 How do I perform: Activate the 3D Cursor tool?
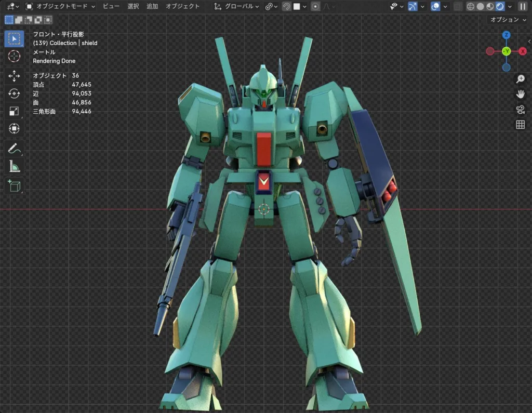click(x=14, y=56)
